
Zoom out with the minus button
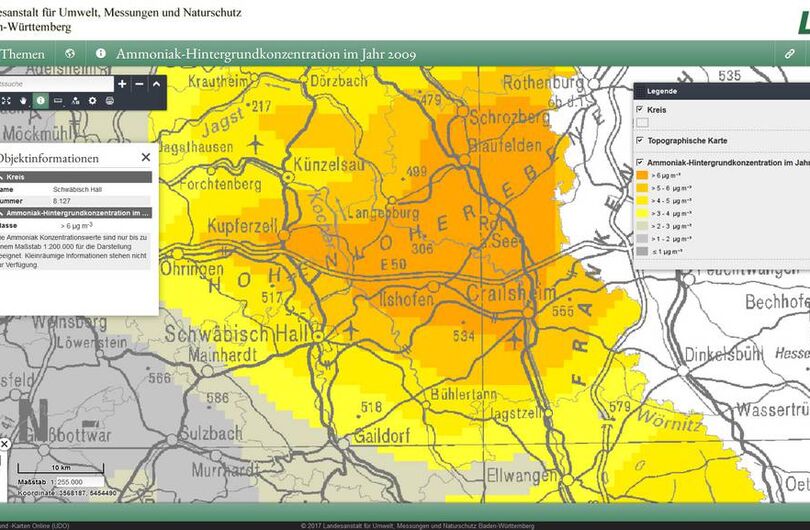coord(140,84)
